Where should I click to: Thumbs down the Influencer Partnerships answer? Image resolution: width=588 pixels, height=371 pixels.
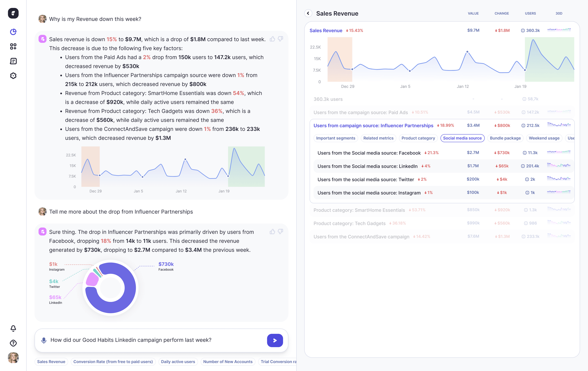point(280,232)
